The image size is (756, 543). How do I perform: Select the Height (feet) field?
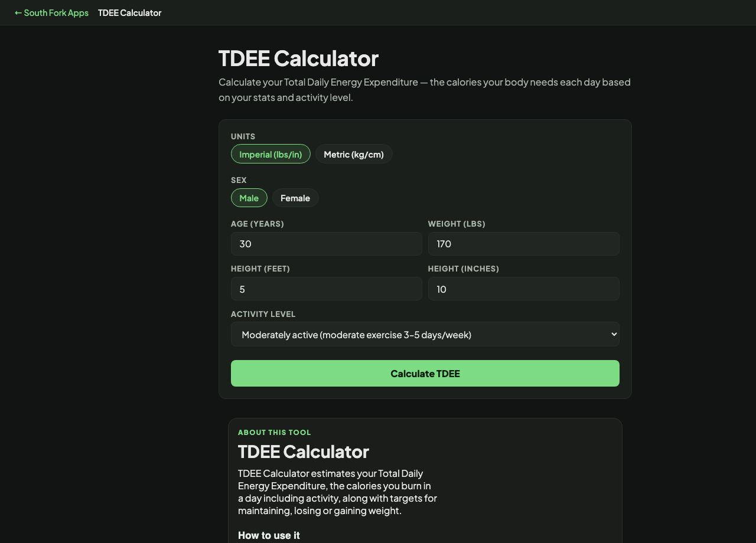click(327, 289)
